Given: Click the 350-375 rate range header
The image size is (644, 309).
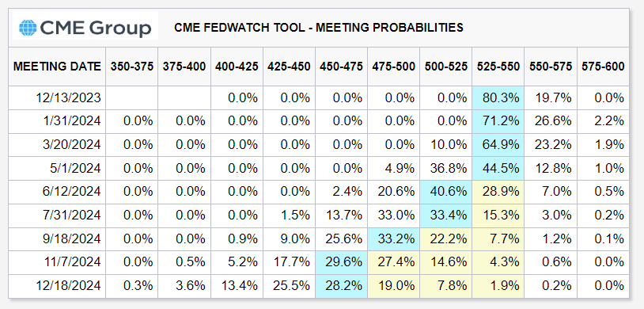Looking at the screenshot, I should coord(132,67).
